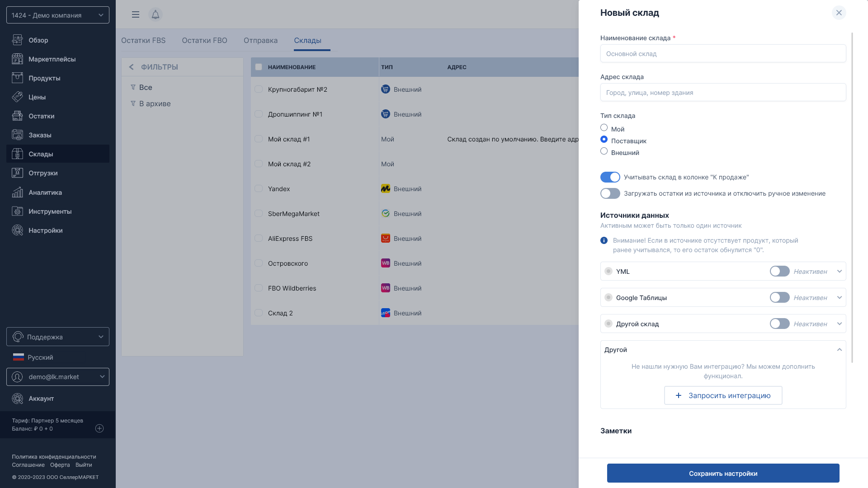
Task: Check the Yandex row checkbox
Action: (x=259, y=189)
